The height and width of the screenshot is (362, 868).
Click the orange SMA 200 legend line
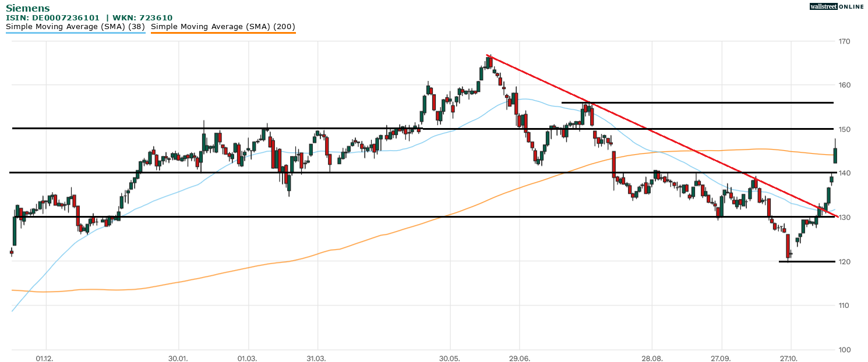223,33
